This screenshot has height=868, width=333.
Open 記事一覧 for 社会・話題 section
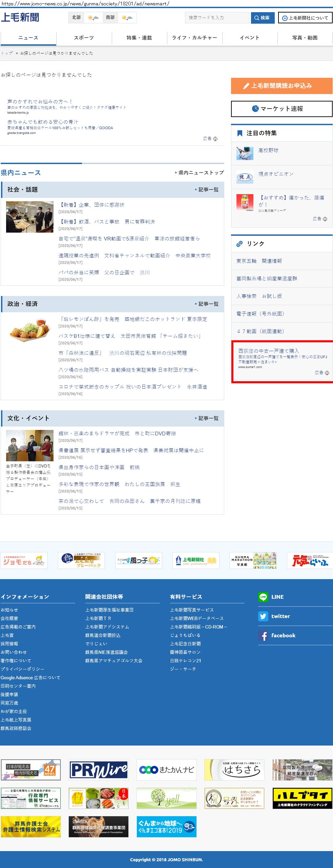click(207, 190)
